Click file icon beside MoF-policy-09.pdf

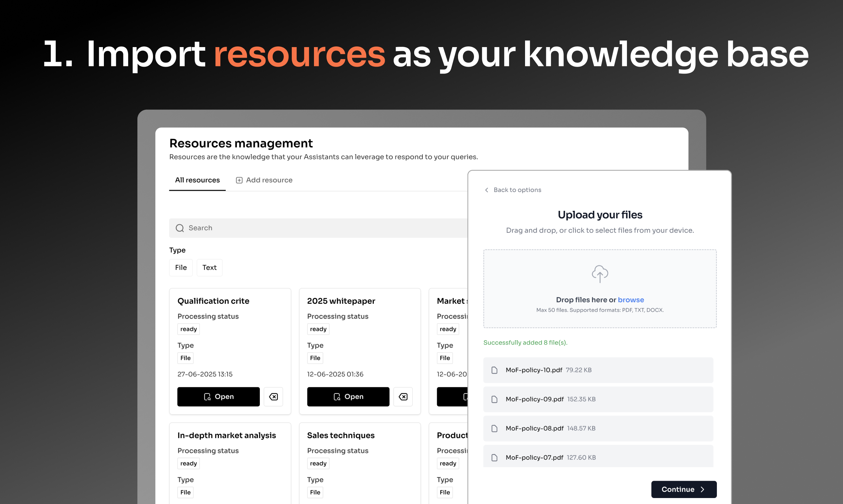[x=494, y=399]
